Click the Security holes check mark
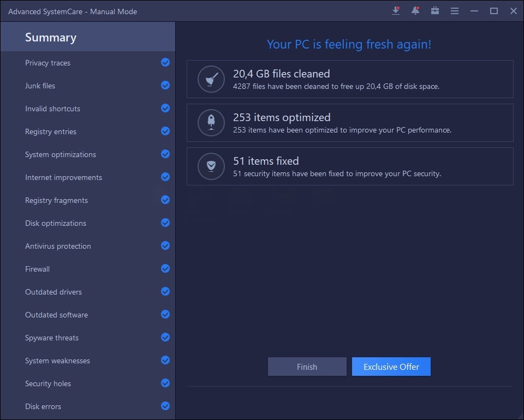 pos(165,383)
